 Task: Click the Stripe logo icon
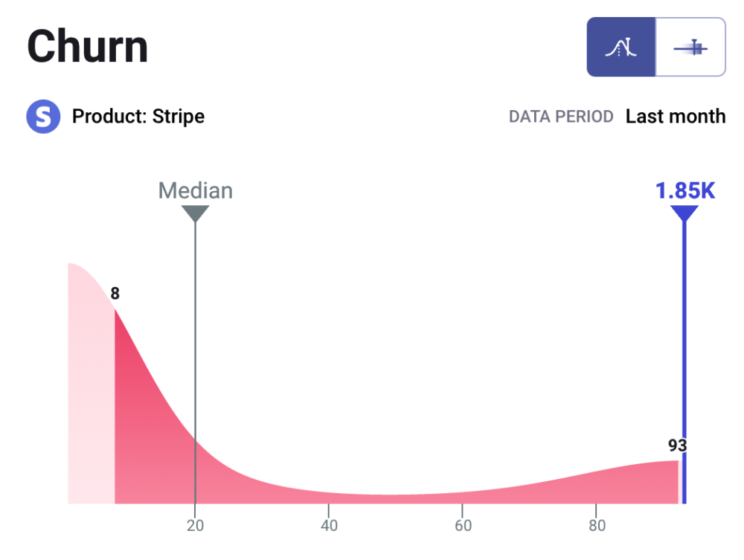43,117
